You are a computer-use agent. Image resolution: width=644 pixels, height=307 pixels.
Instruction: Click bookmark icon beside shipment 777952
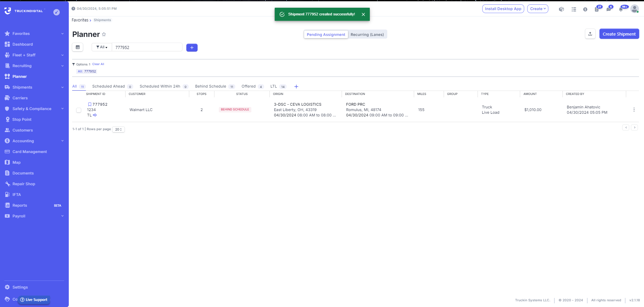(90, 104)
